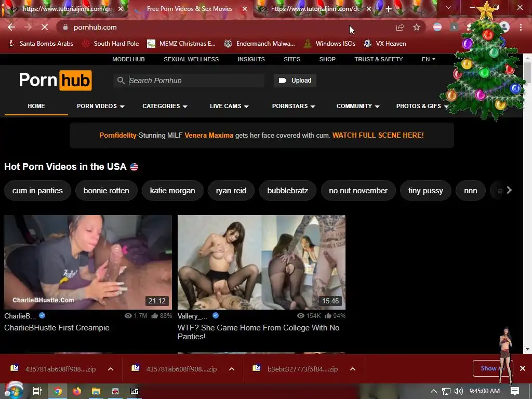Viewport: 532px width, 399px height.
Task: Select the HOME navigation tab
Action: tap(36, 106)
